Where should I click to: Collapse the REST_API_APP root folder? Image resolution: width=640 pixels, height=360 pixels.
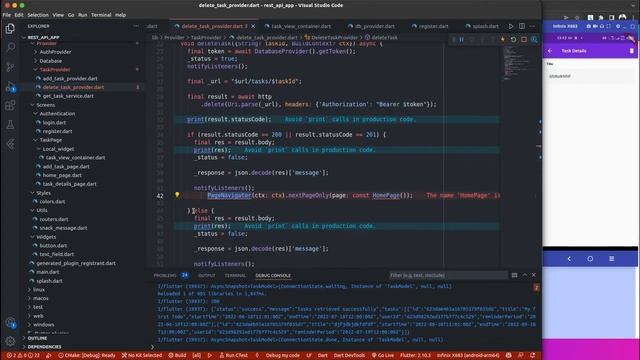(x=43, y=37)
